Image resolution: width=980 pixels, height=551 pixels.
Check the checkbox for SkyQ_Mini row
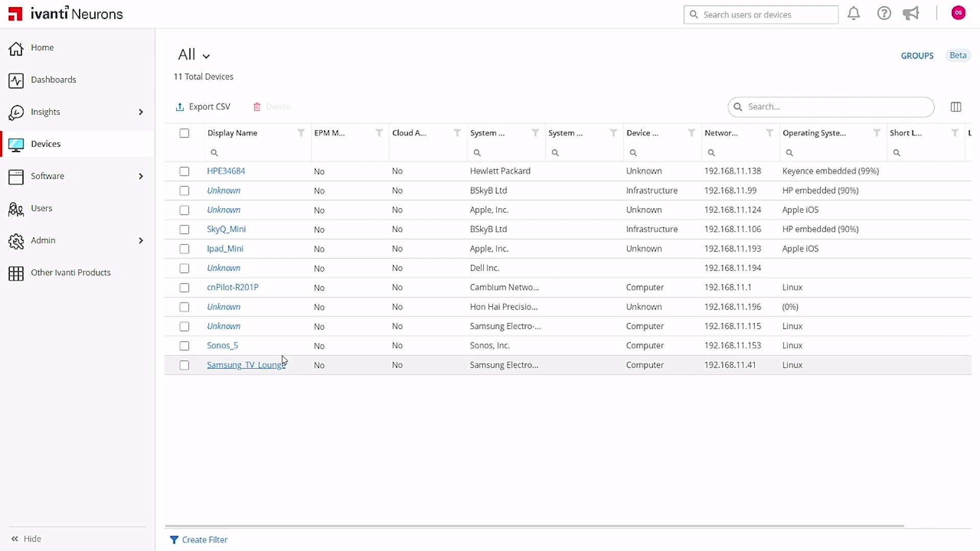184,230
